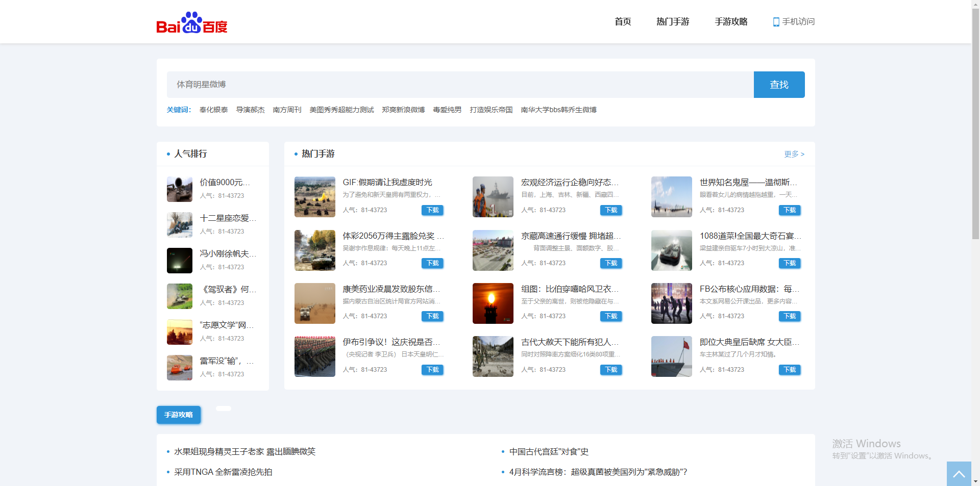Open thumbnail for 1088道菜 article
Image resolution: width=980 pixels, height=486 pixels.
671,250
